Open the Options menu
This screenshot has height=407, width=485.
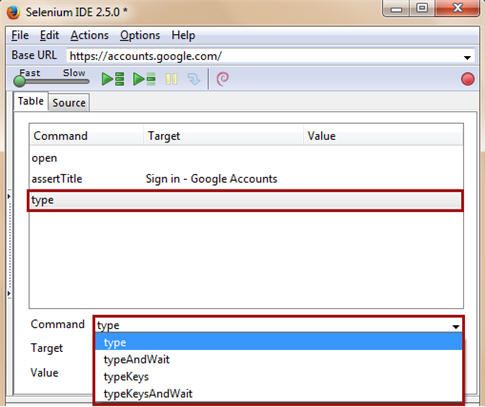140,35
